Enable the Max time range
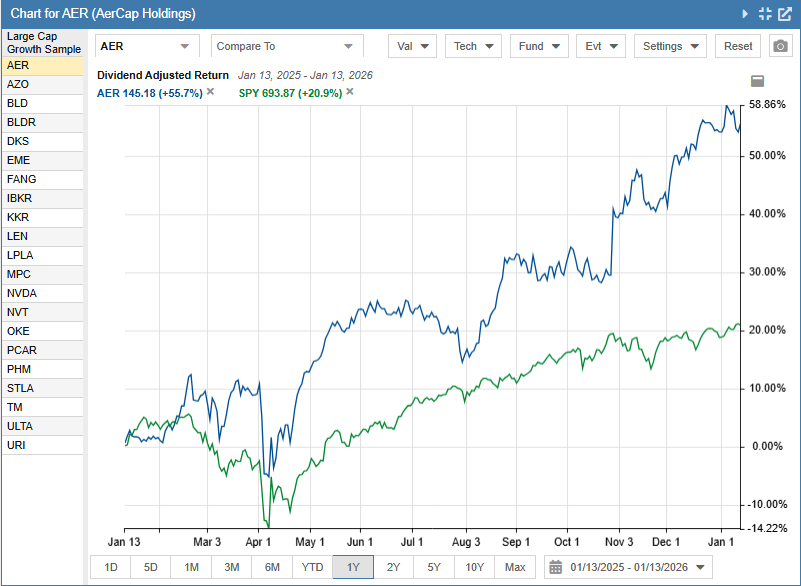This screenshot has width=801, height=586. point(514,566)
